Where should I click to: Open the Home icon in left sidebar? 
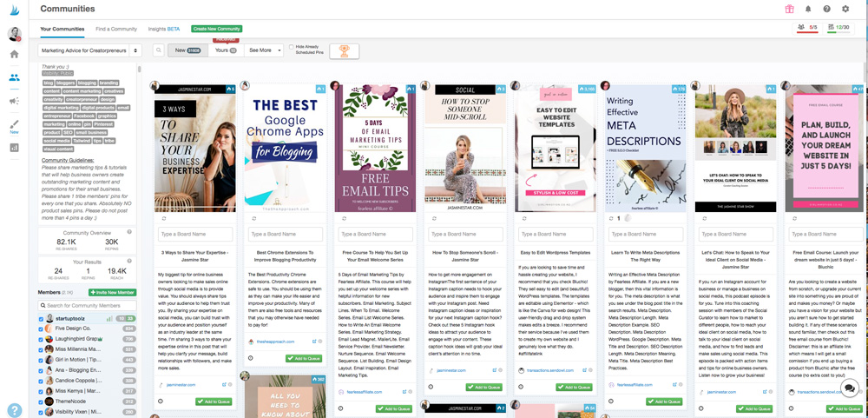point(14,54)
